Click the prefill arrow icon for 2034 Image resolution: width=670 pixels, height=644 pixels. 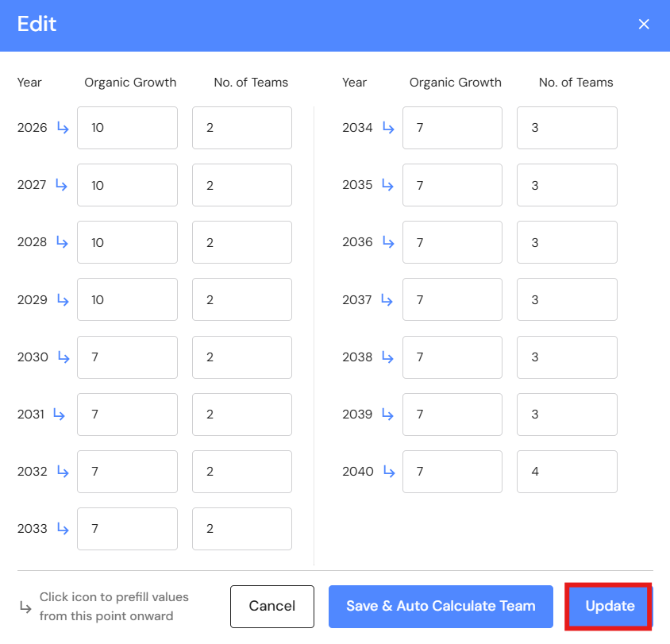tap(388, 128)
